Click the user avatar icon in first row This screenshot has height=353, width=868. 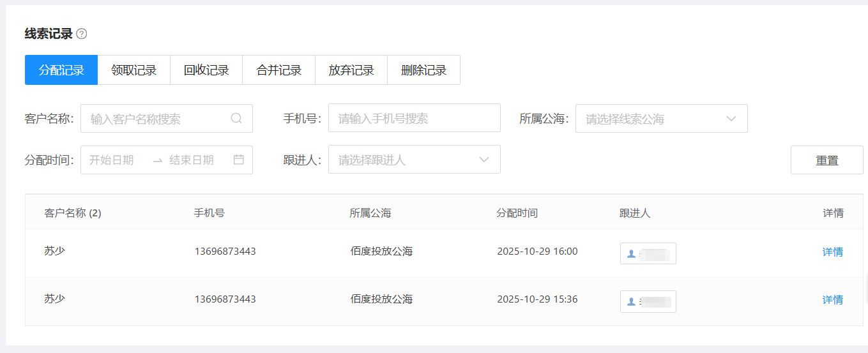pyautogui.click(x=632, y=253)
